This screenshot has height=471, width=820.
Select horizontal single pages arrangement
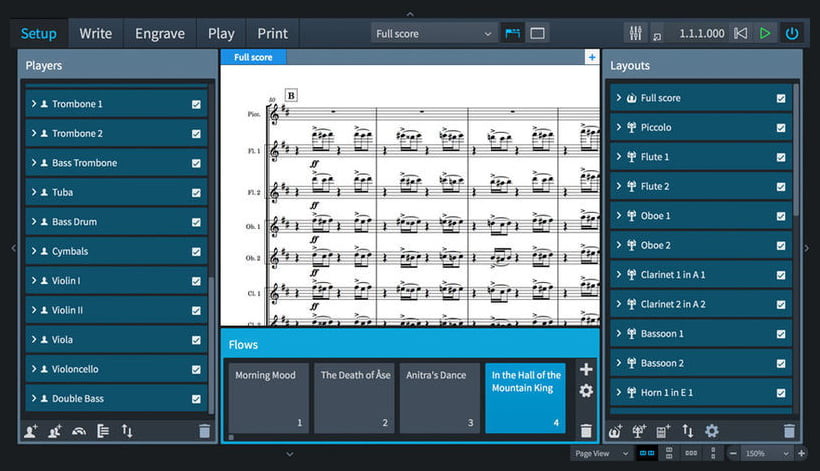[x=691, y=453]
